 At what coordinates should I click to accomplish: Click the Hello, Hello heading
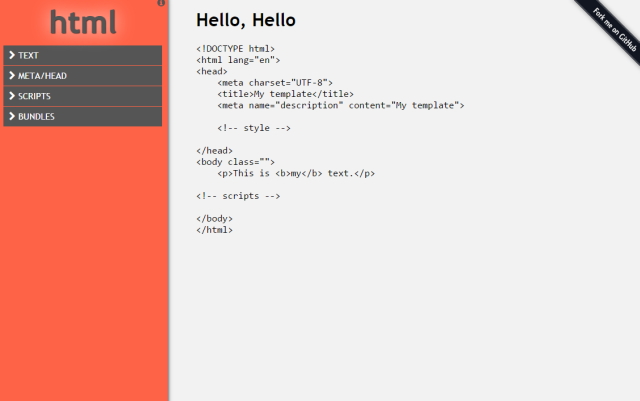[x=246, y=20]
